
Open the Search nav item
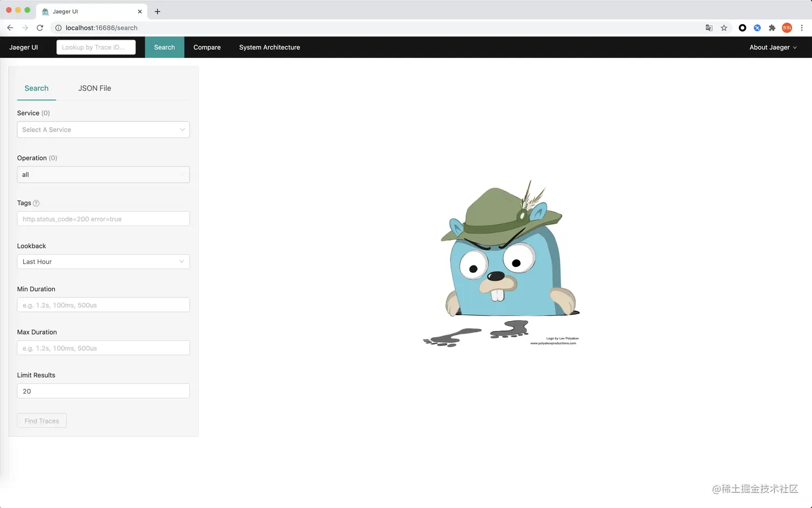pos(164,47)
